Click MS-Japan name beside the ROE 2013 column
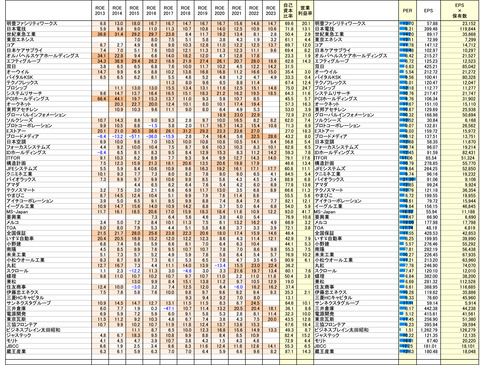This screenshot has width=480, height=365. tap(17, 212)
